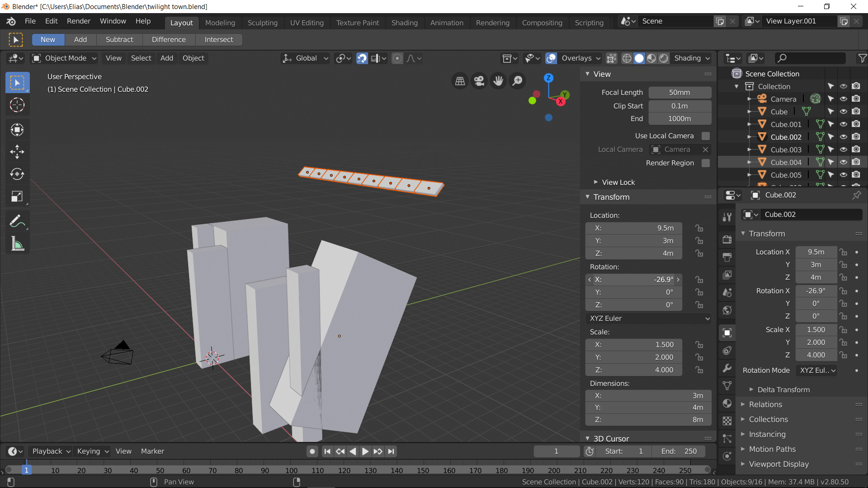Activate the Scale tool
Image resolution: width=868 pixels, height=488 pixels.
click(17, 197)
